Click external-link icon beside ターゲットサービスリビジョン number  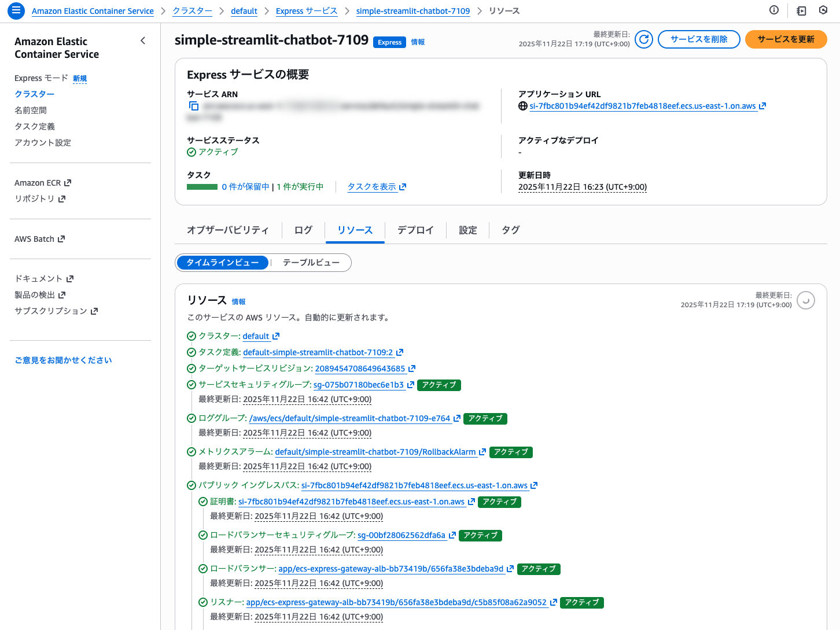point(412,369)
